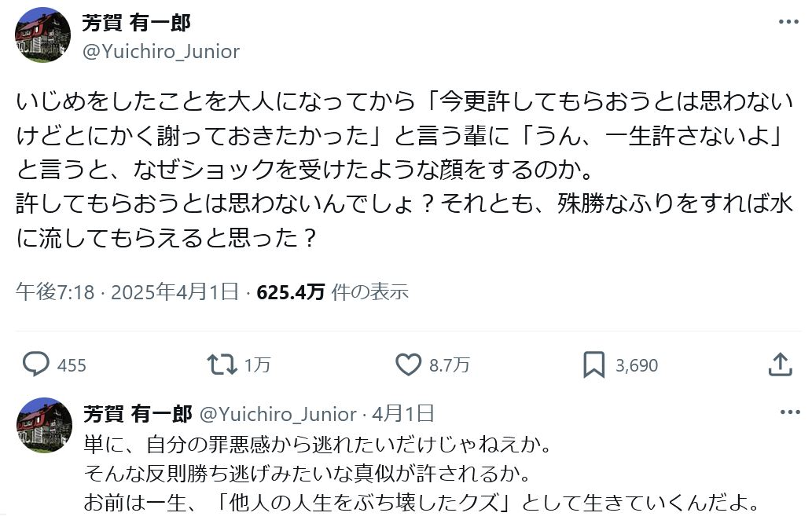Viewport: 812px width, 531px height.
Task: Repost the tweet using the retweet icon
Action: coord(221,364)
